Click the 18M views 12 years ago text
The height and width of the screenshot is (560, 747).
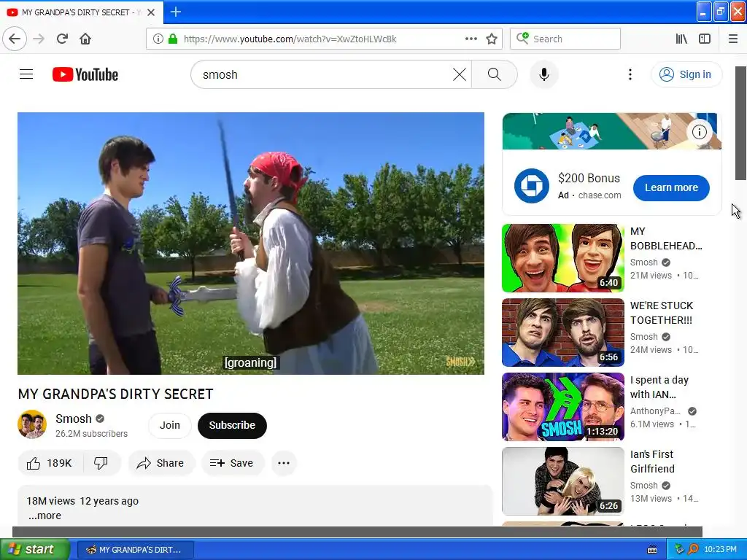coord(82,501)
